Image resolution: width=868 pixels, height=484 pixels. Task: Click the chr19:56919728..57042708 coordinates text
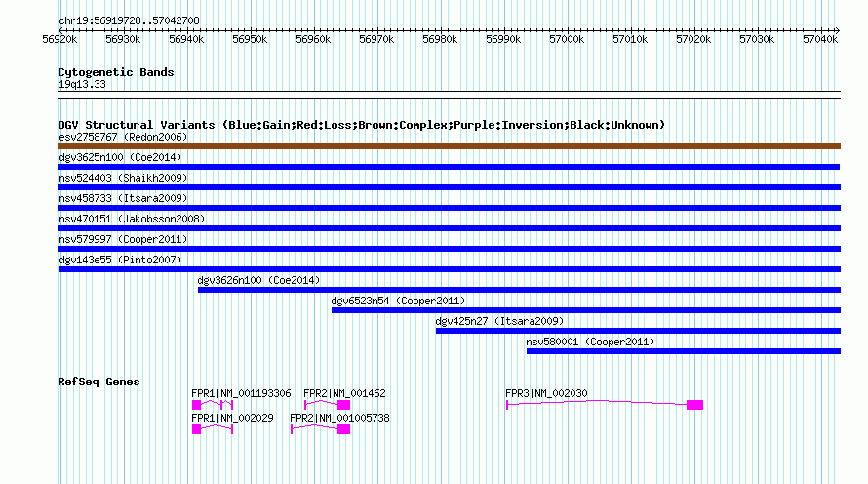[129, 20]
